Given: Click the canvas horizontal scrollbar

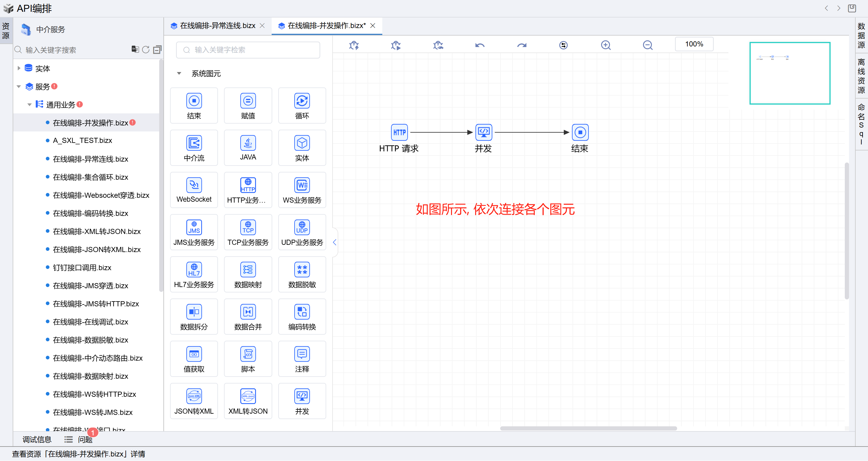Looking at the screenshot, I should (588, 428).
